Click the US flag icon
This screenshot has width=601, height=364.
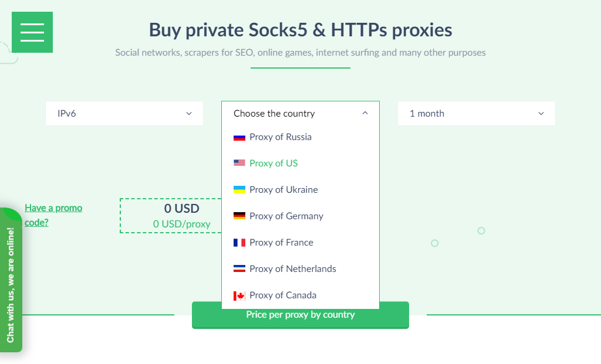click(x=239, y=163)
